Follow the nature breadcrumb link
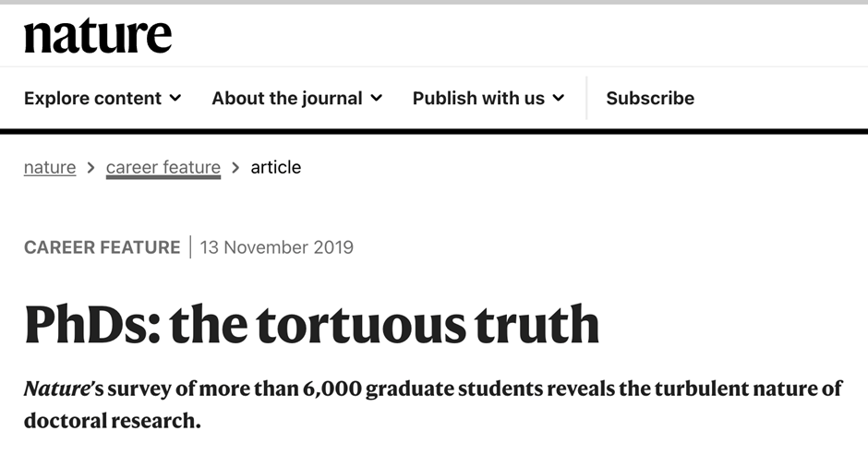The height and width of the screenshot is (455, 868). tap(50, 167)
